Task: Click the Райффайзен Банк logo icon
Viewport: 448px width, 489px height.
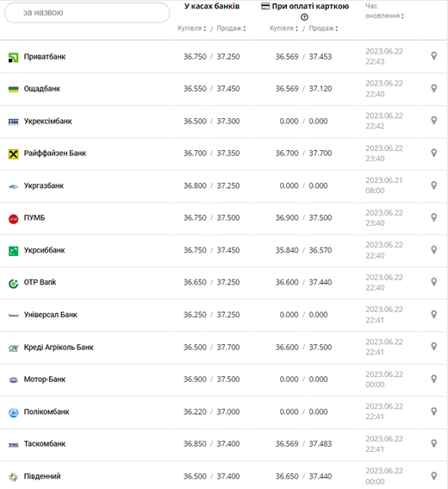Action: (x=13, y=154)
